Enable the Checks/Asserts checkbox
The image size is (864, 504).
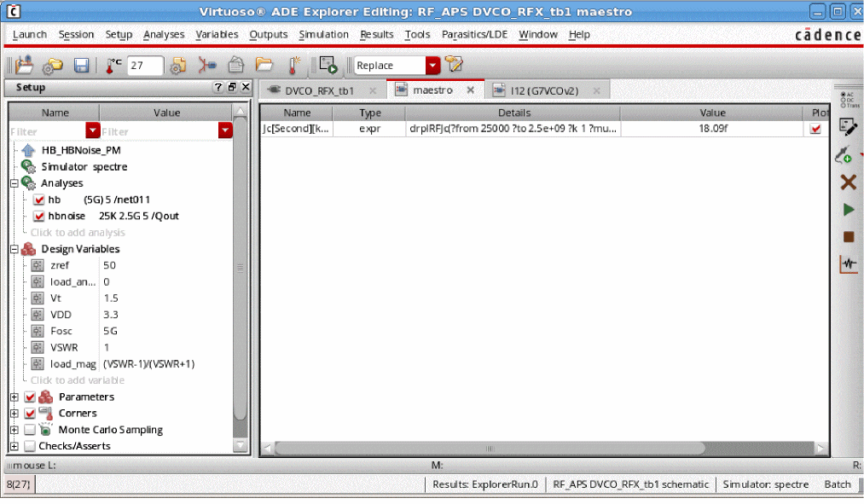tap(30, 446)
